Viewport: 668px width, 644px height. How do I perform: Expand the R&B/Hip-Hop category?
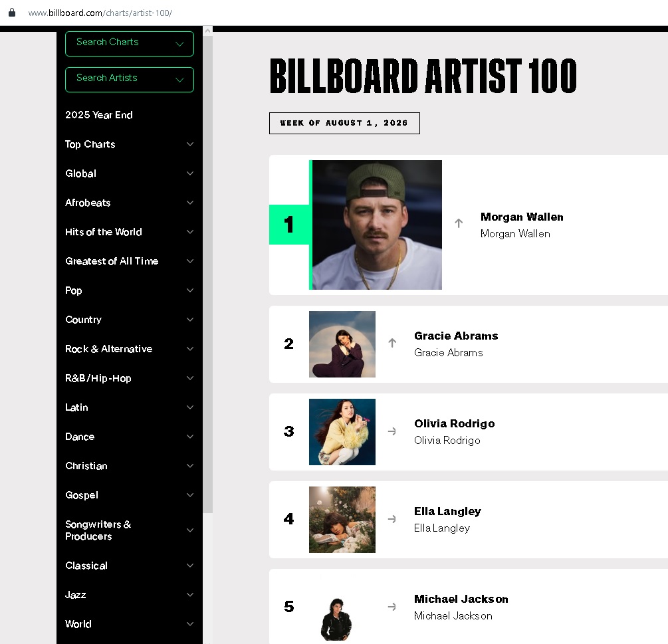pos(130,378)
